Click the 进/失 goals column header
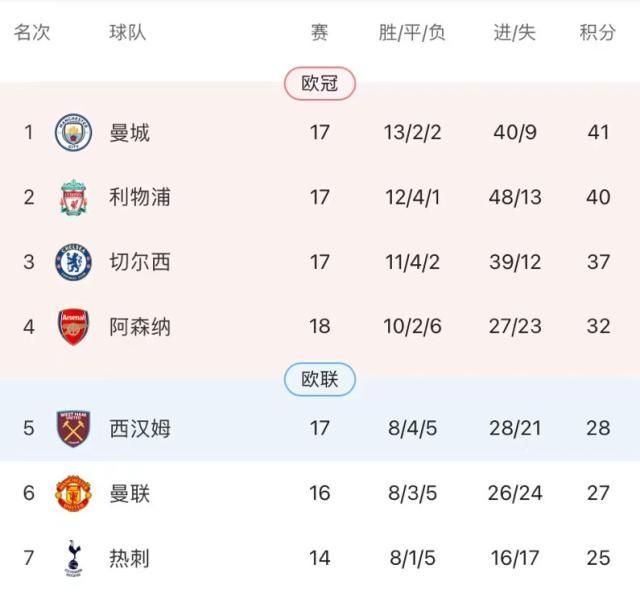This screenshot has width=640, height=598. [x=515, y=33]
